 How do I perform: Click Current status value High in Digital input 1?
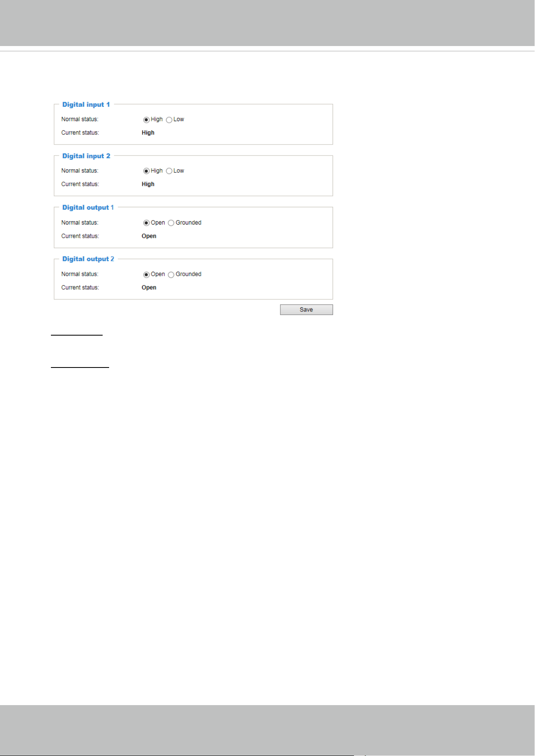pyautogui.click(x=148, y=133)
